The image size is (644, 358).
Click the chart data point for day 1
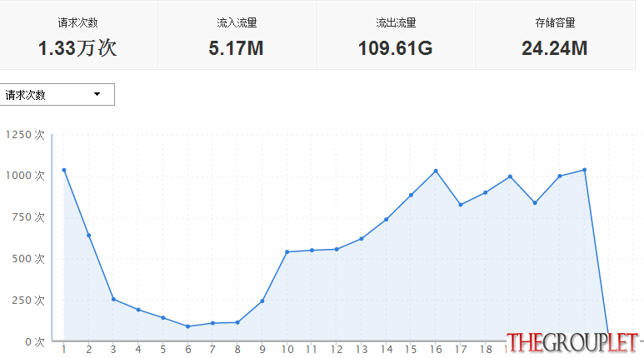click(64, 170)
